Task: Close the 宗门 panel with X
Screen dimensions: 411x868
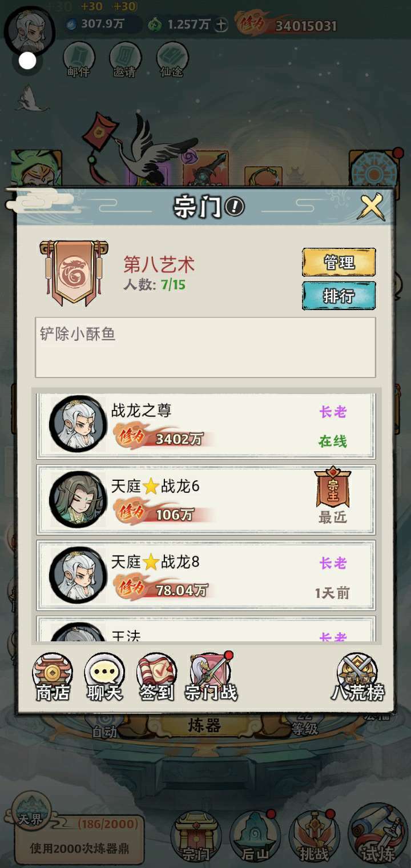Action: (x=371, y=207)
